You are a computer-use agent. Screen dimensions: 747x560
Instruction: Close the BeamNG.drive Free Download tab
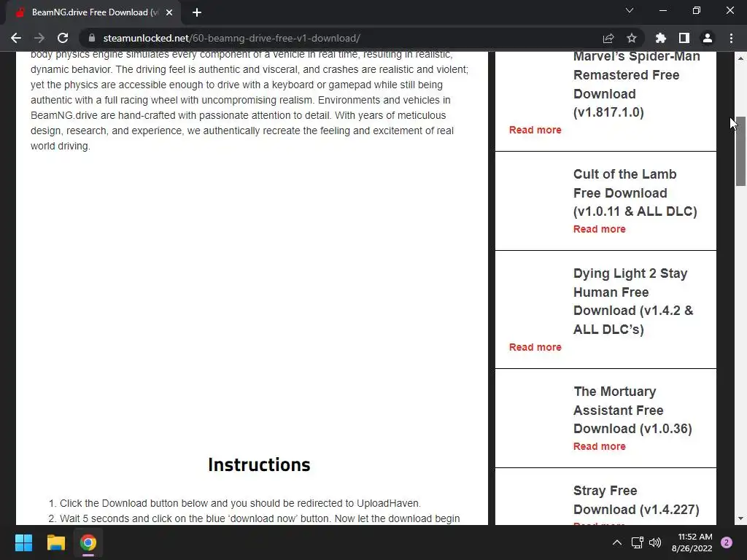pos(169,12)
